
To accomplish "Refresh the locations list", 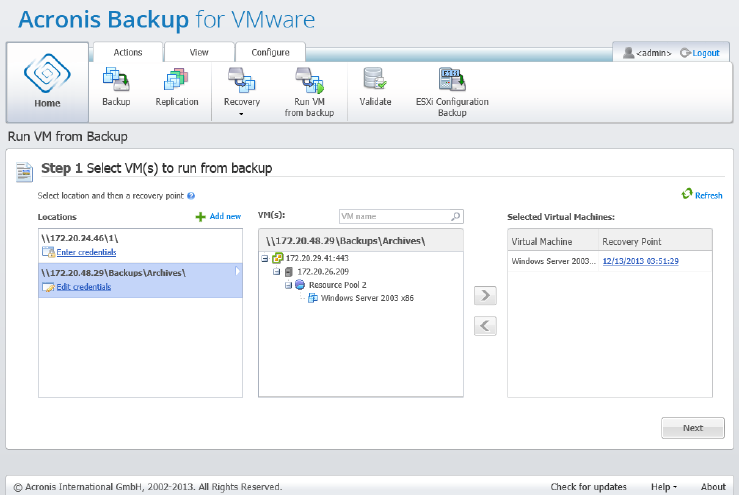I will click(x=702, y=195).
